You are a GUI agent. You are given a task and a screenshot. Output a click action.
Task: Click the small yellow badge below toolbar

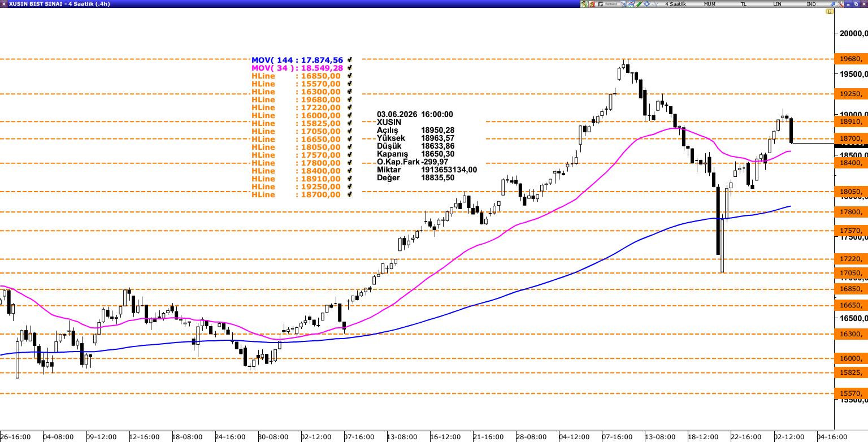(830, 11)
